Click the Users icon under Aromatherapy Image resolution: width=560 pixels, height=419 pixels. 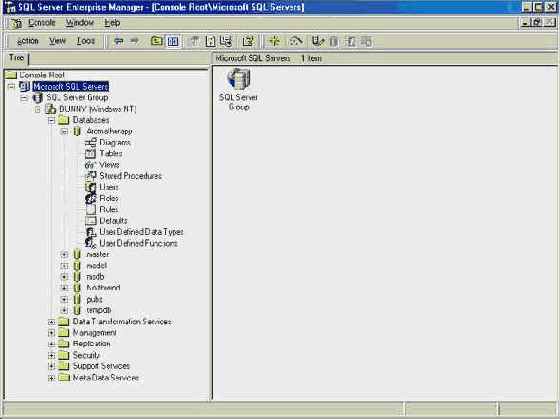(91, 187)
